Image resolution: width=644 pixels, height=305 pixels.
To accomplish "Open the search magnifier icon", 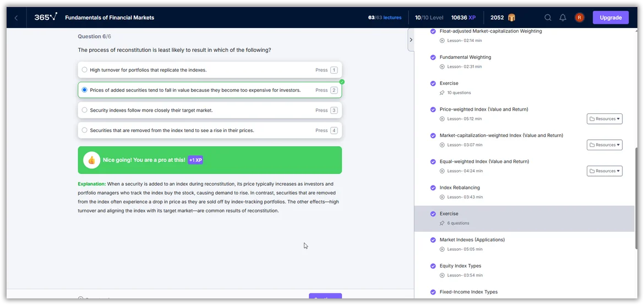I will [x=548, y=18].
